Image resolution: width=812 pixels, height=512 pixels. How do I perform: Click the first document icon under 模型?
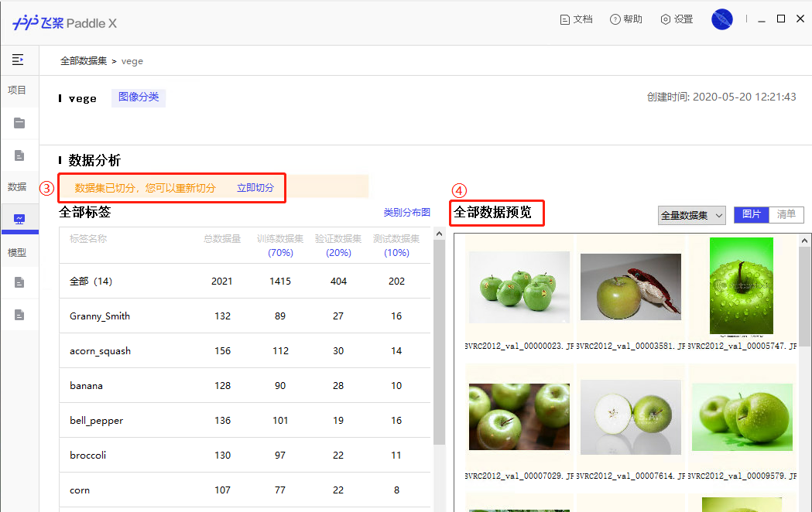pos(19,282)
